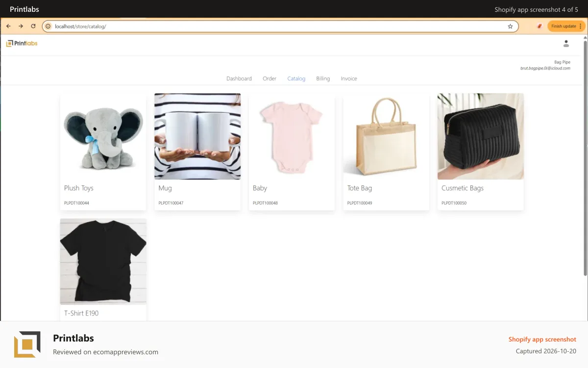
Task: Go forward with the browser forward arrow
Action: coord(21,26)
